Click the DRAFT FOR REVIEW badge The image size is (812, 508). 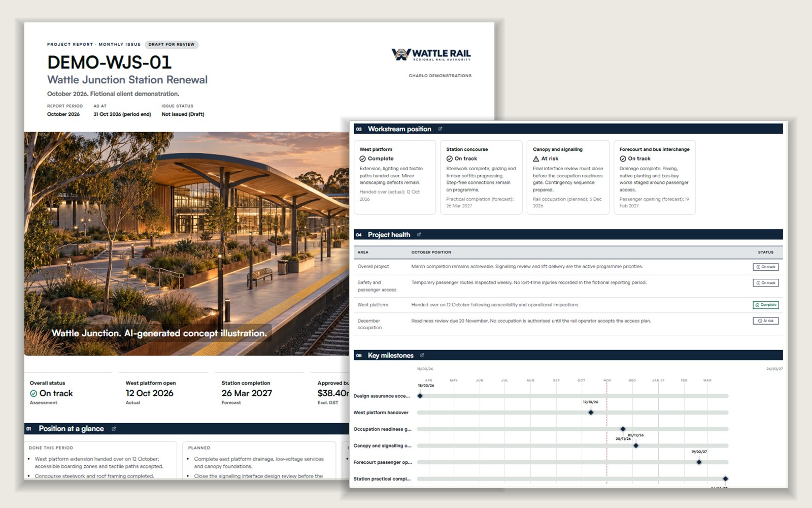click(172, 44)
